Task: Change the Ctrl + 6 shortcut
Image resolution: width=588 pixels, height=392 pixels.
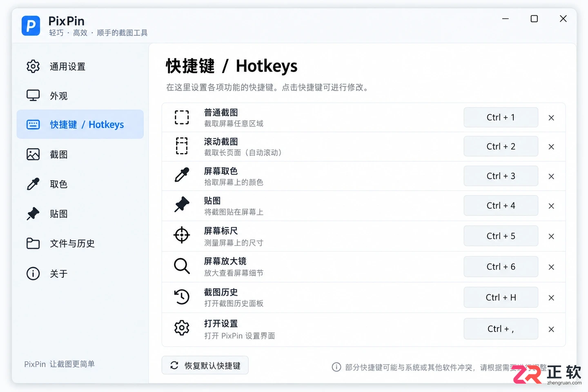Action: pos(501,267)
